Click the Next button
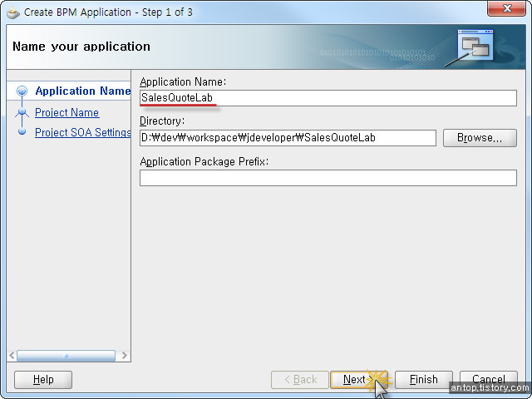 (359, 379)
